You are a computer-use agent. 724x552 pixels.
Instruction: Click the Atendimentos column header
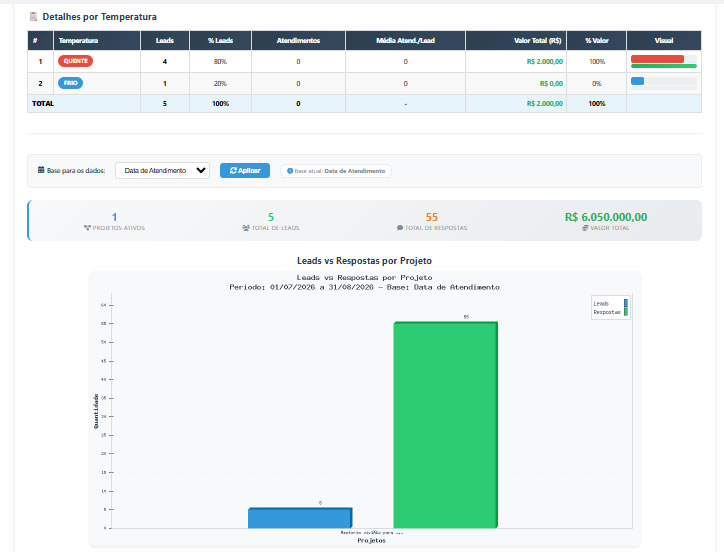(298, 41)
